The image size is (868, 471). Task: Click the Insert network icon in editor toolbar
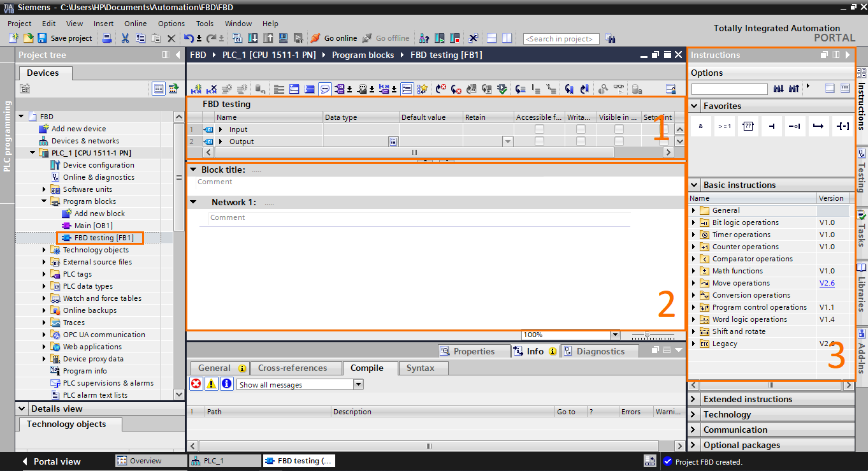point(196,89)
